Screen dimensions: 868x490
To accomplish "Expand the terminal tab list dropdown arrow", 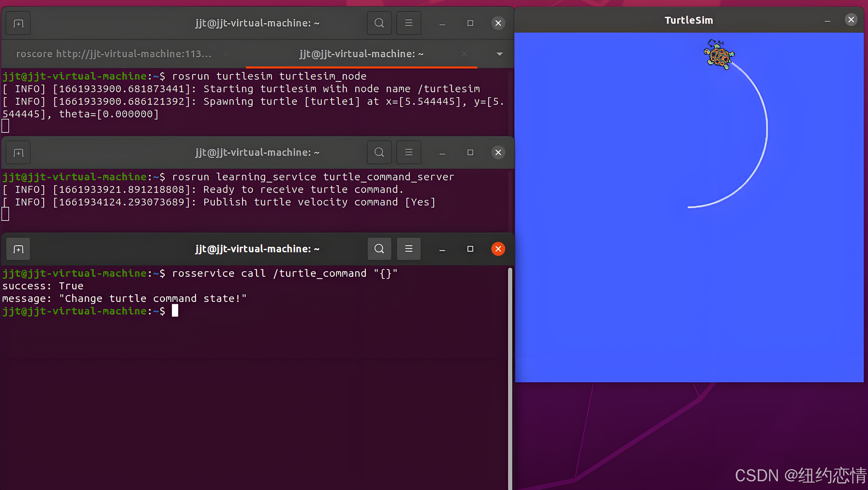I will point(499,54).
